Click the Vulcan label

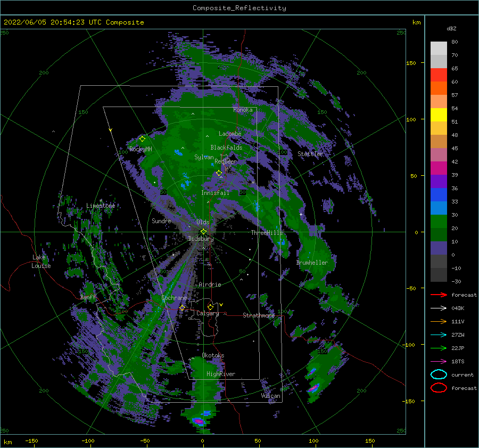click(x=271, y=396)
